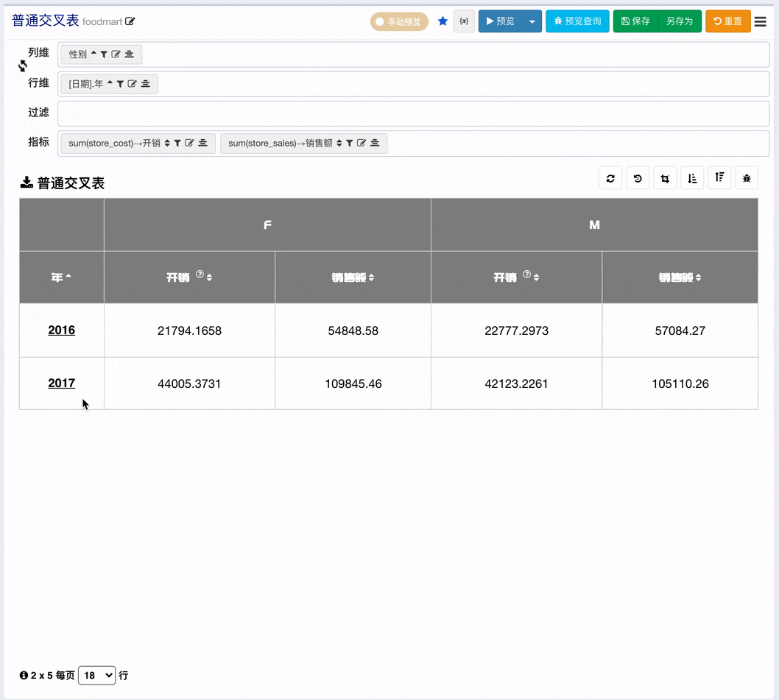Open the rows per page dropdown

click(97, 675)
